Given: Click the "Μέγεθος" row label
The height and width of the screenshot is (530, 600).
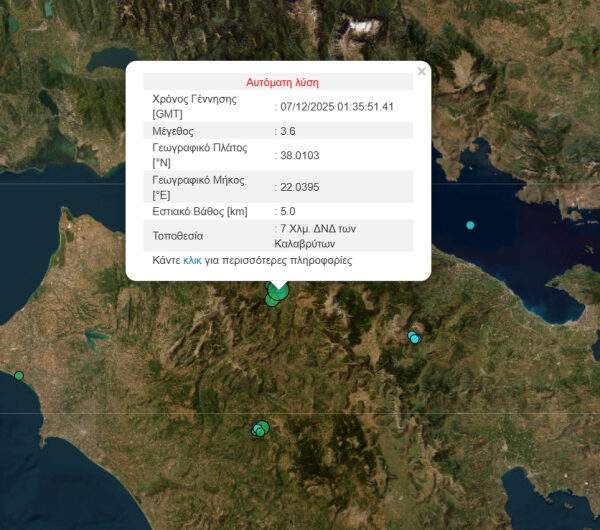Looking at the screenshot, I should click(x=172, y=131).
